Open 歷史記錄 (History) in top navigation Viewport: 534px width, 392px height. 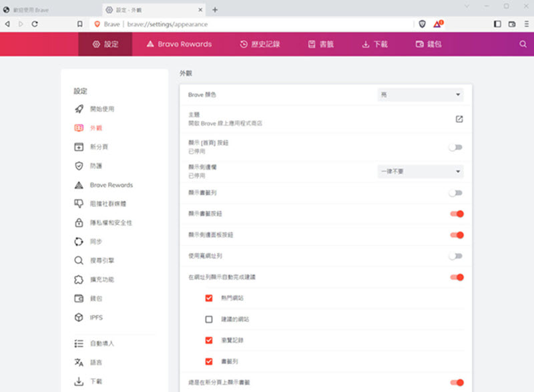(260, 44)
